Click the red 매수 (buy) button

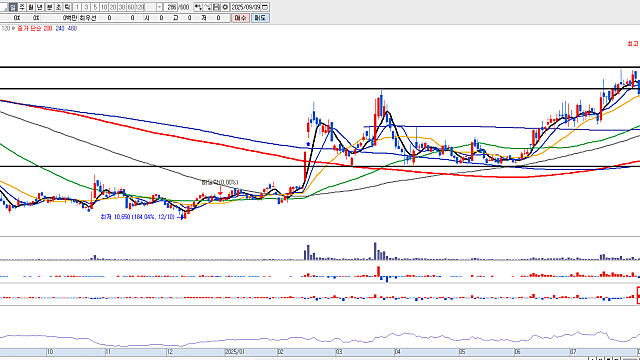coord(240,18)
